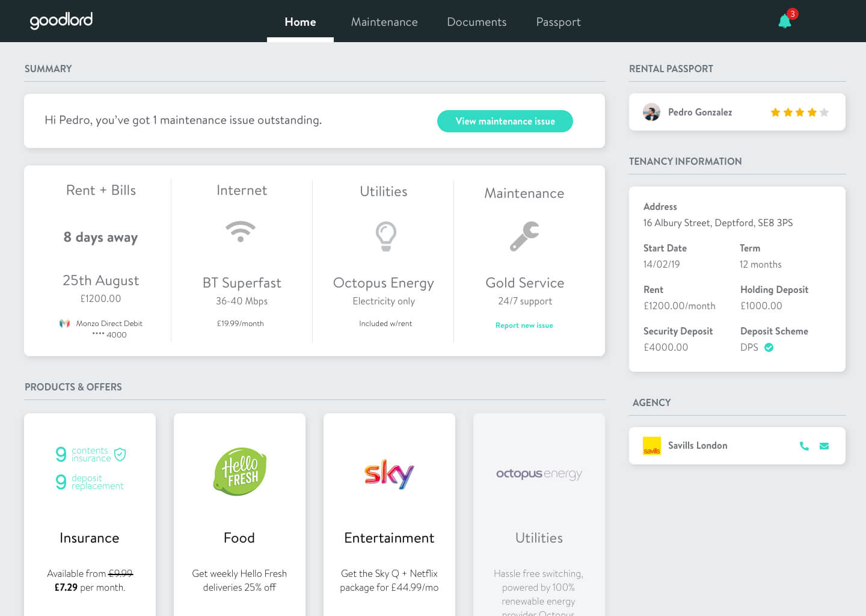Image resolution: width=866 pixels, height=616 pixels.
Task: Open the Documents tab
Action: [477, 22]
